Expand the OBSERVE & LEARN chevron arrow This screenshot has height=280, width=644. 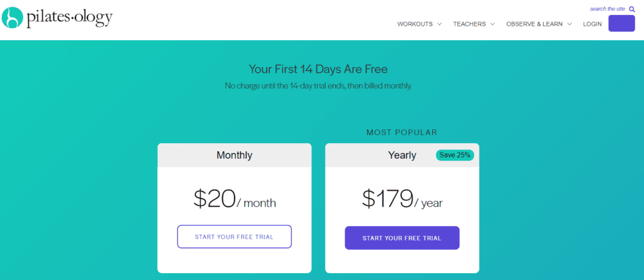[569, 24]
